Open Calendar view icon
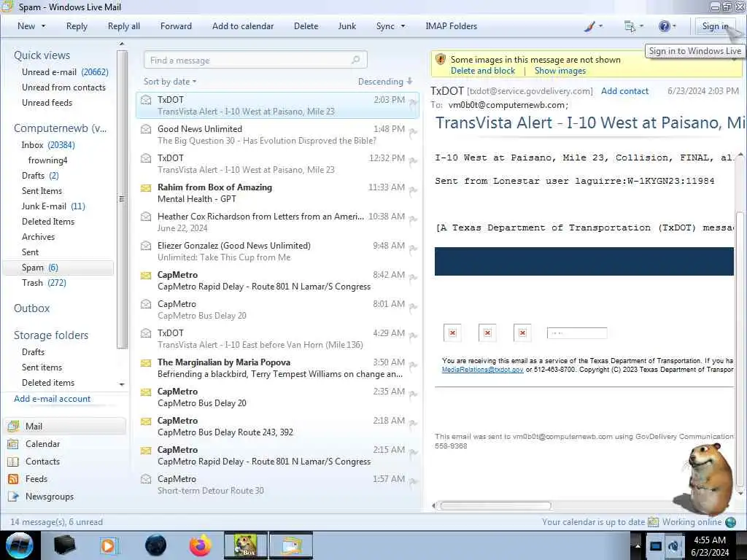Viewport: 747px width, 560px height. (x=13, y=444)
